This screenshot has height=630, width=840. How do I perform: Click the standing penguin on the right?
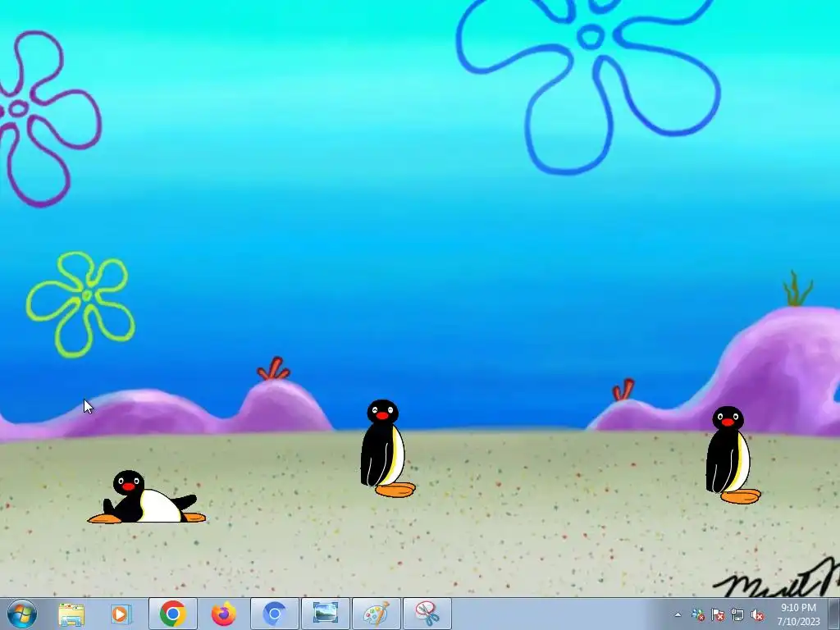733,454
